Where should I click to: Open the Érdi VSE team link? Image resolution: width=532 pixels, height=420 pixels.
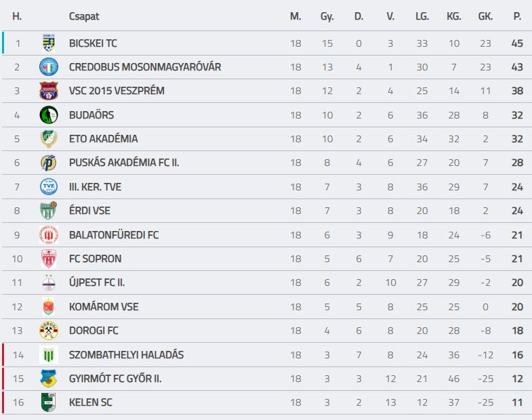[89, 211]
